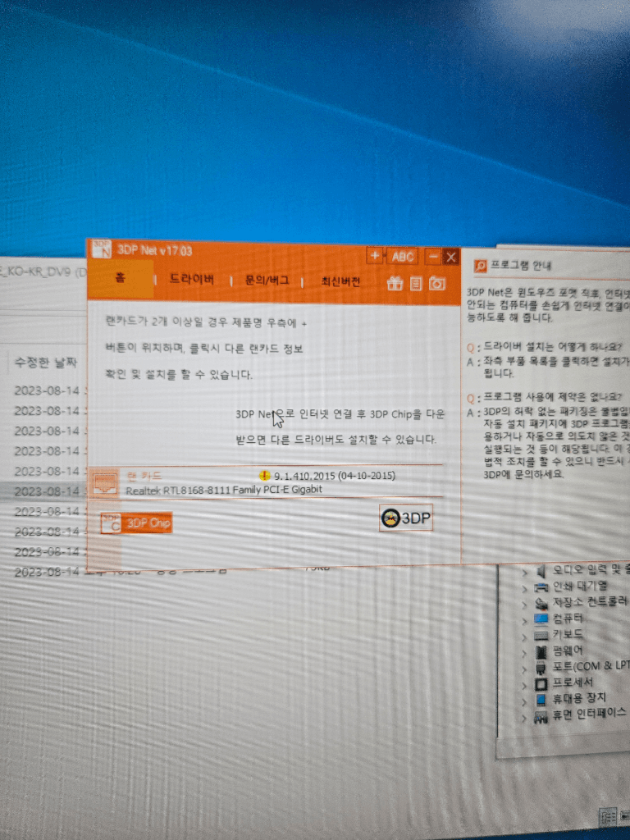The image size is (630, 840).
Task: Click driver version 9.1.410.2015 (04-10-2015)
Action: [335, 476]
